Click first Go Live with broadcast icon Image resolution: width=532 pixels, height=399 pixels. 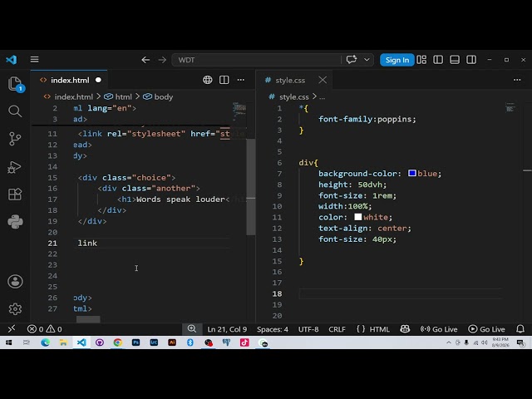439,329
